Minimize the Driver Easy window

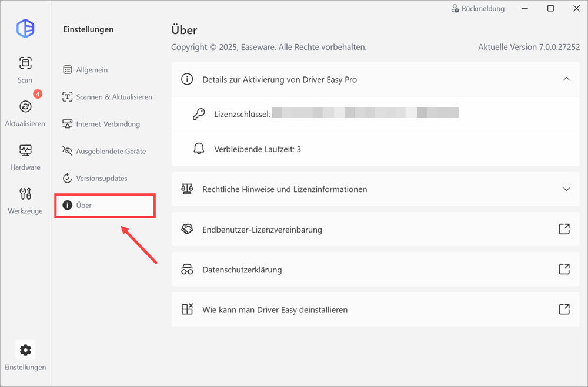tap(524, 8)
